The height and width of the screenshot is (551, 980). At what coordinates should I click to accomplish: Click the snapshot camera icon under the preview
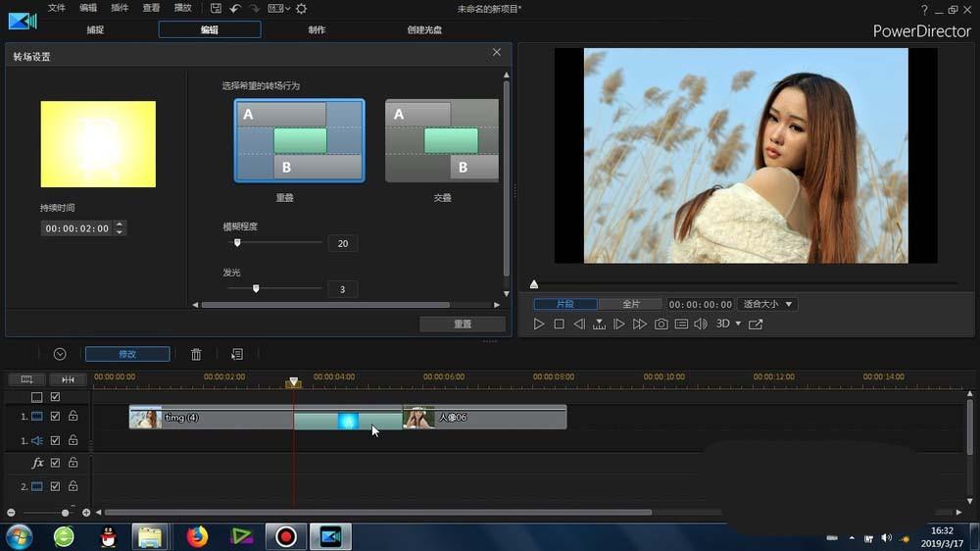(661, 325)
